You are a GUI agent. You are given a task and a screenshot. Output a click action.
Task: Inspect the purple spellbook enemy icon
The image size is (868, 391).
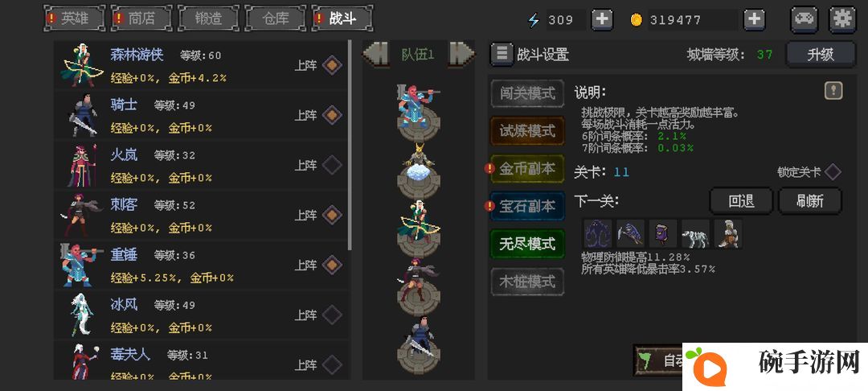point(663,233)
